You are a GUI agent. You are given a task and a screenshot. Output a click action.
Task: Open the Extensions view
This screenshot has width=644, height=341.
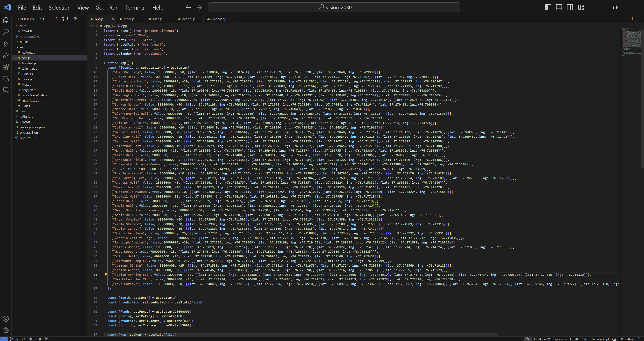[6, 67]
